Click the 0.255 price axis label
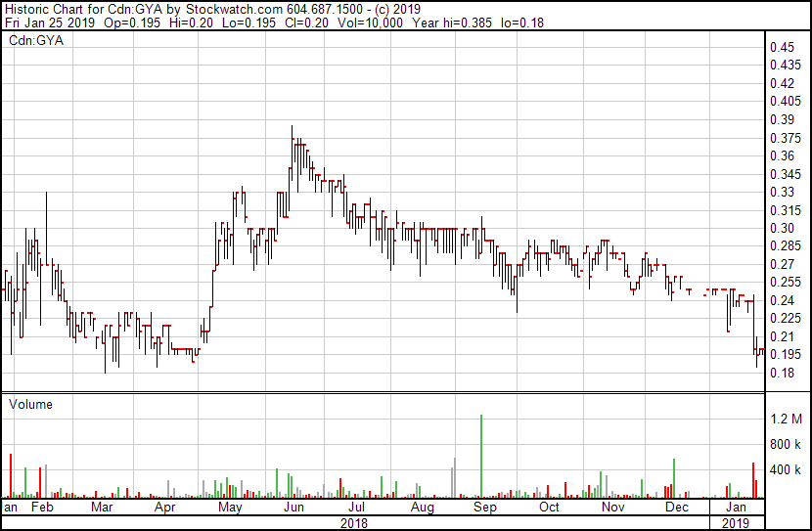Screen dimensions: 812x531 (x=786, y=282)
